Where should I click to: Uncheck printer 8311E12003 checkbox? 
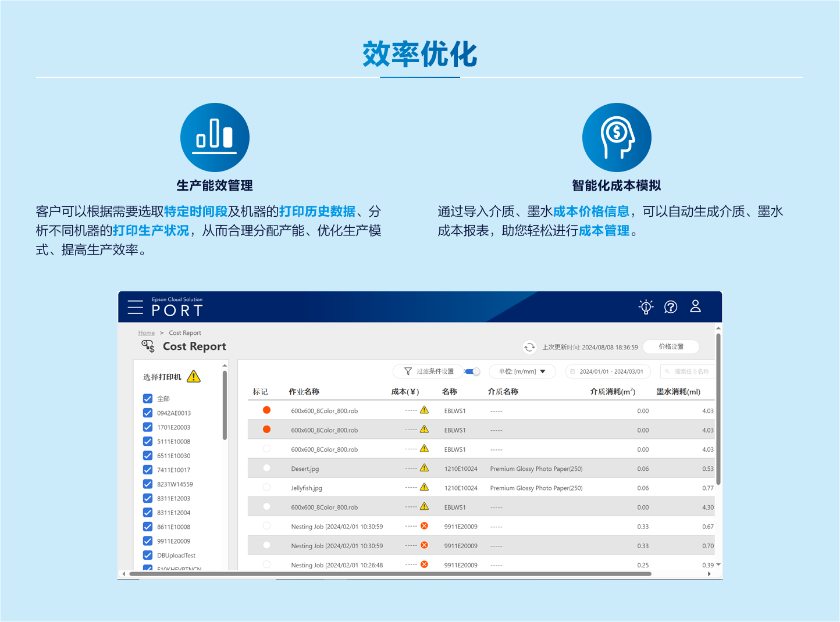[x=148, y=498]
